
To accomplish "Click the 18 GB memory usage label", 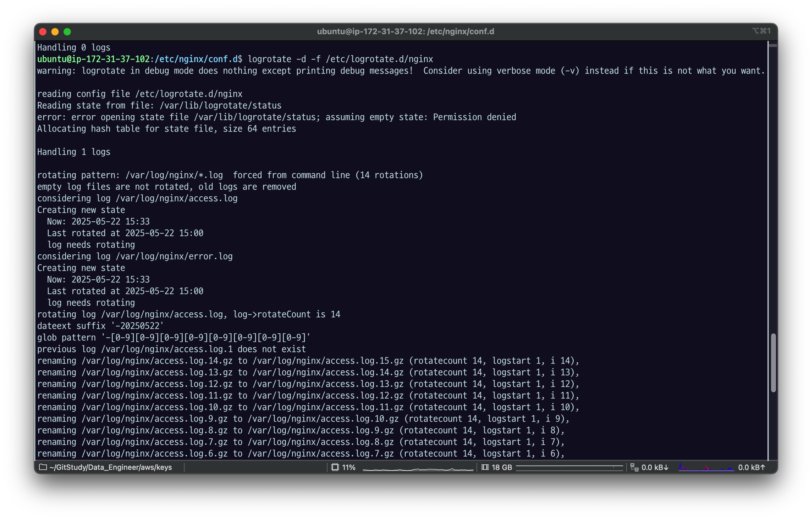I will (502, 467).
